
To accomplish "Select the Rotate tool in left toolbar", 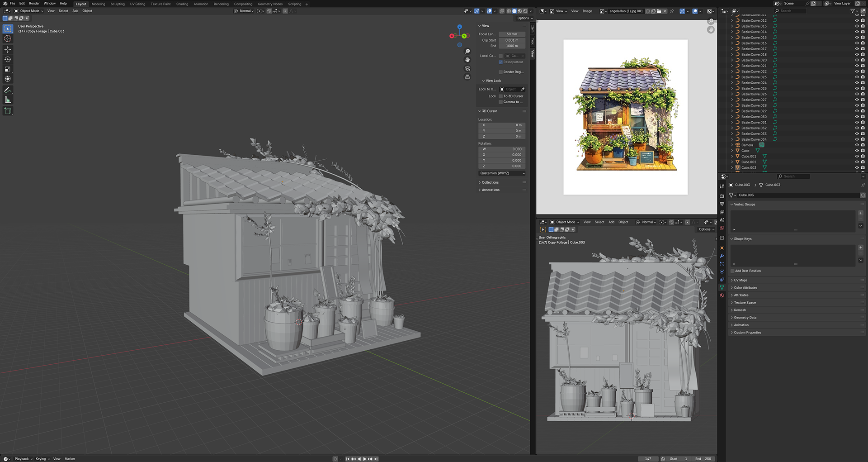I will pyautogui.click(x=8, y=59).
